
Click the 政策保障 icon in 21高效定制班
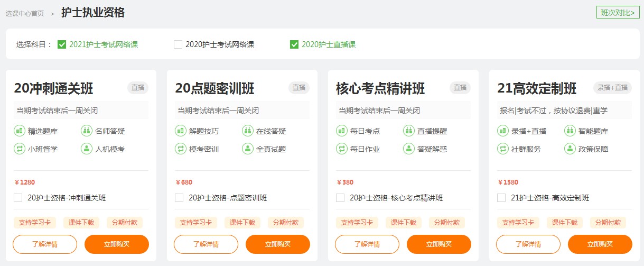click(x=570, y=149)
